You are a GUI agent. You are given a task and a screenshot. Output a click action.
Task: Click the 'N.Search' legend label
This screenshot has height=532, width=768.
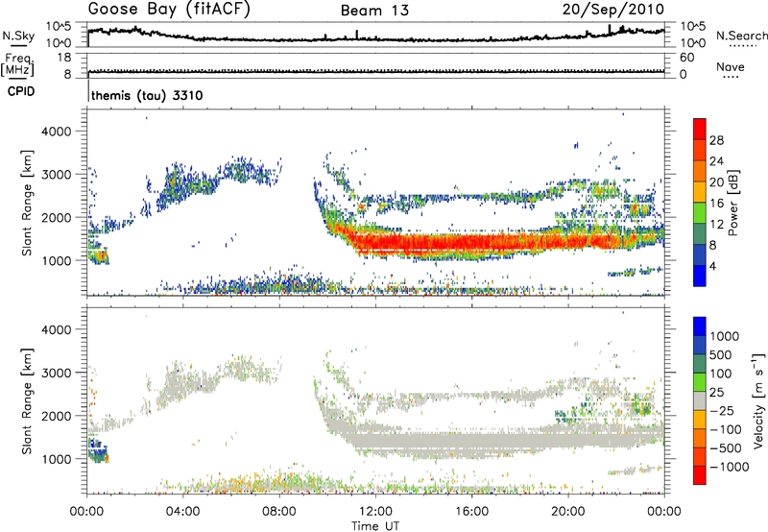click(x=741, y=36)
